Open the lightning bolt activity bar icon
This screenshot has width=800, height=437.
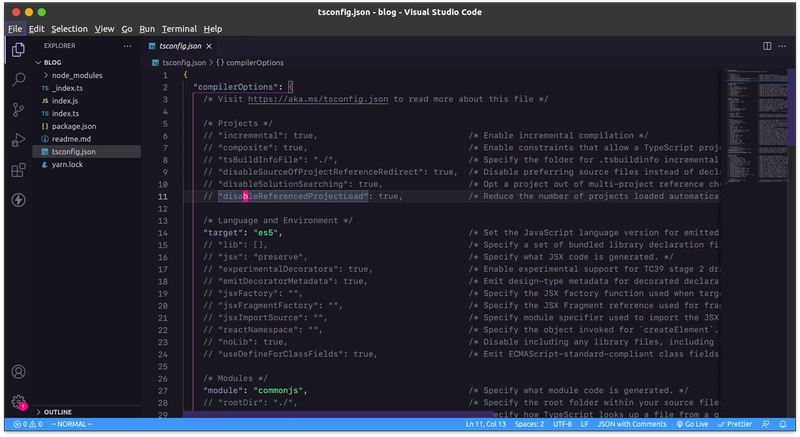[18, 200]
